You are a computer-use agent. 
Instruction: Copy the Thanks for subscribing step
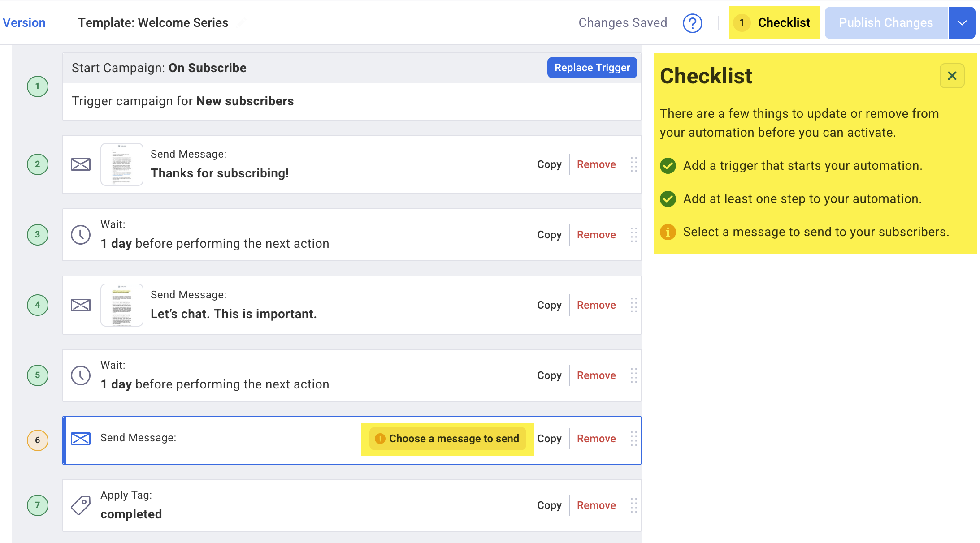click(549, 164)
